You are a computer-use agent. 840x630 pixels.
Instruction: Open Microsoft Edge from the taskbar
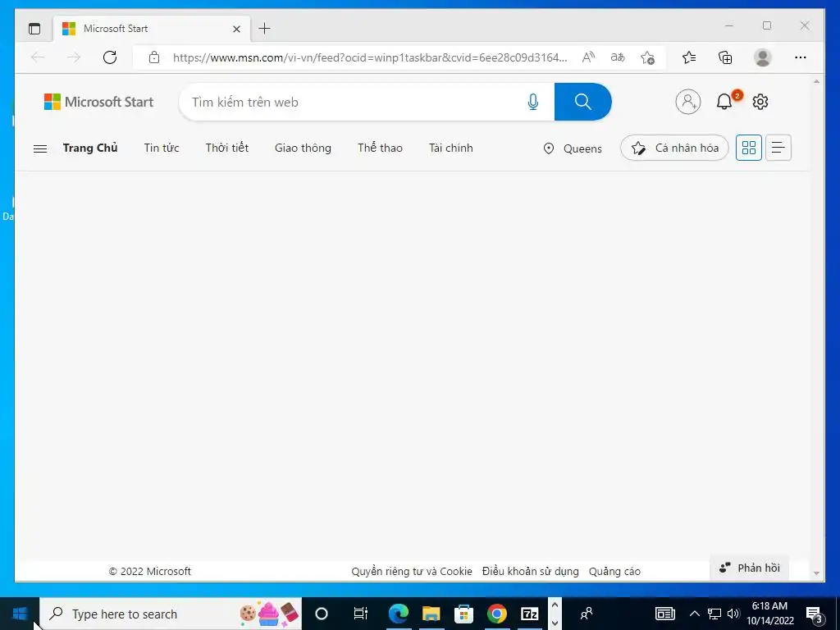[x=398, y=614]
